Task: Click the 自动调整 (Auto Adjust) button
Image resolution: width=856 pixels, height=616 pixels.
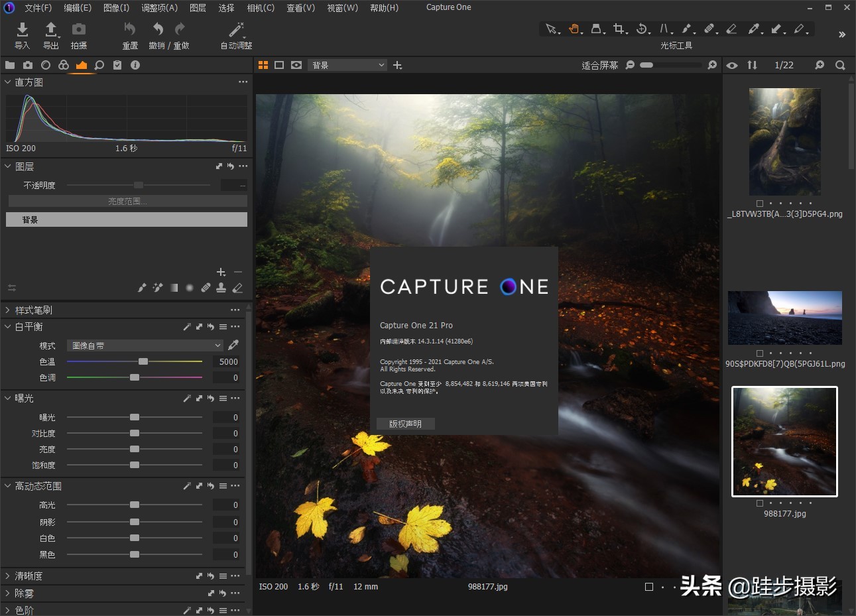Action: pyautogui.click(x=235, y=34)
